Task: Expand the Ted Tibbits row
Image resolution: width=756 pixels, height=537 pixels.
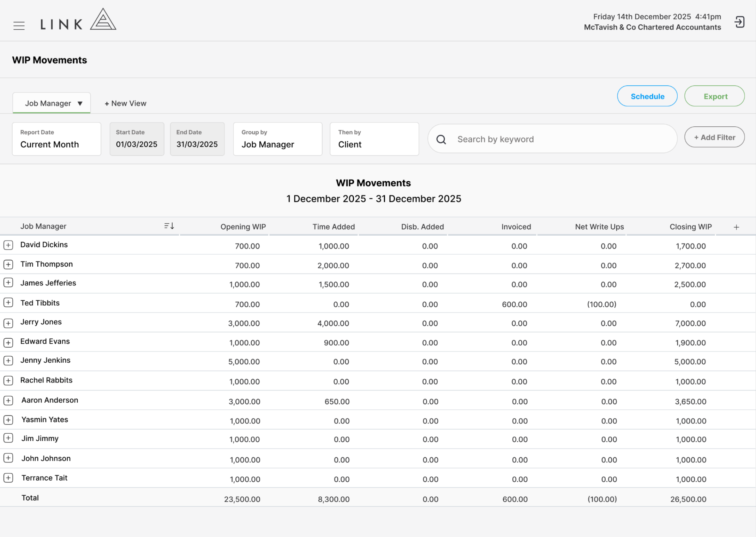Action: [x=8, y=302]
